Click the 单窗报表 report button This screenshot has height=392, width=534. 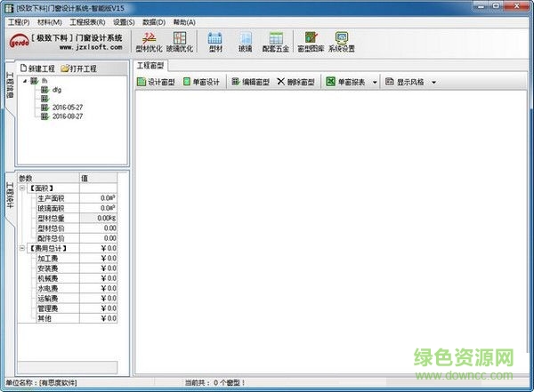click(345, 82)
